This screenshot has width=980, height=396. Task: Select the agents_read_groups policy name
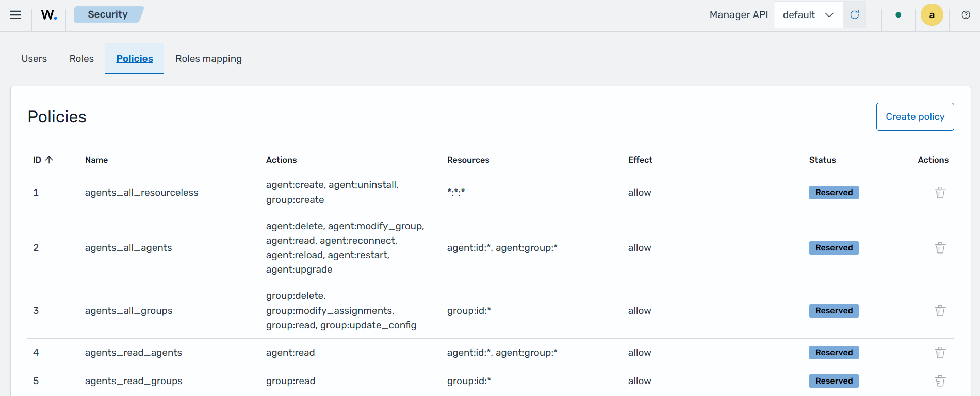134,381
